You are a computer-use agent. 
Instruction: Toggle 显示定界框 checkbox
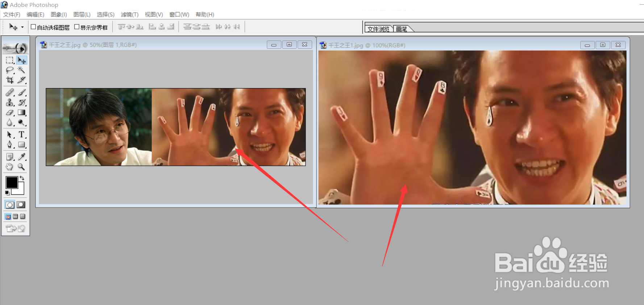point(77,27)
